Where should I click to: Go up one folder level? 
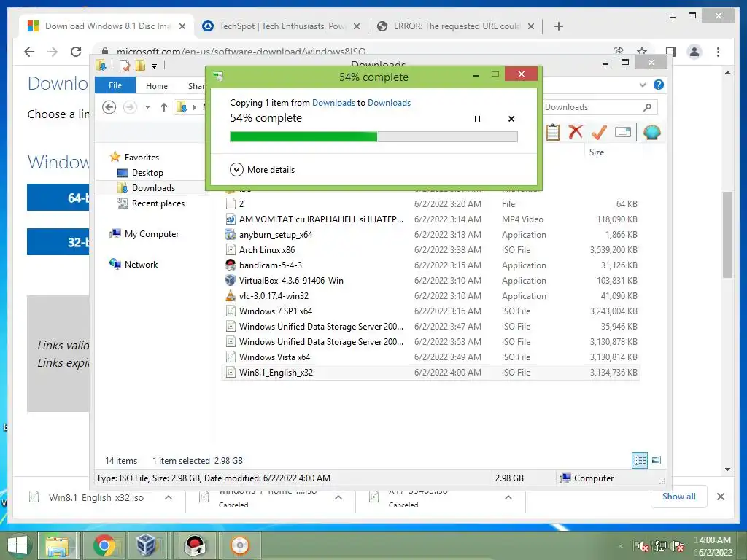[x=164, y=107]
